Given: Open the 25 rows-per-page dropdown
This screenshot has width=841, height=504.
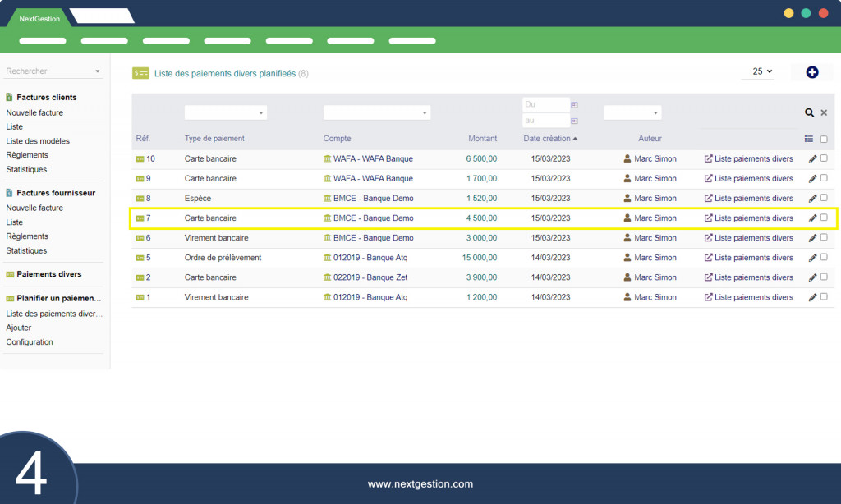Looking at the screenshot, I should [x=762, y=71].
